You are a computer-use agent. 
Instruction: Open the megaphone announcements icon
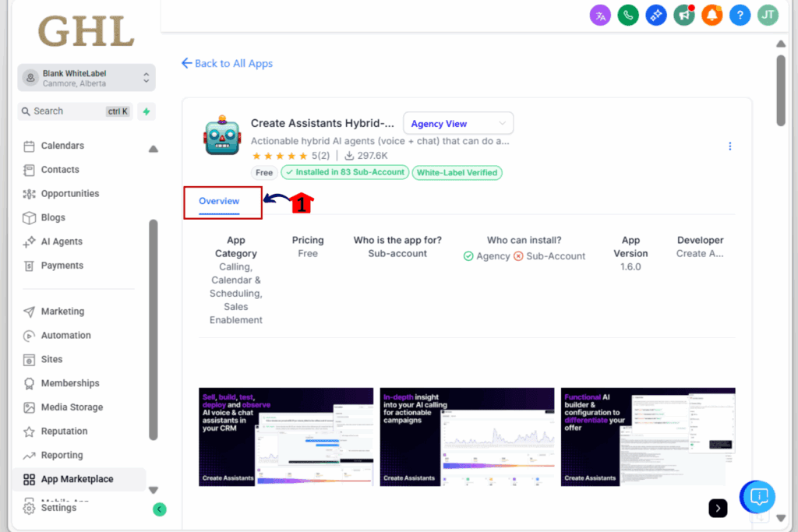coord(683,15)
